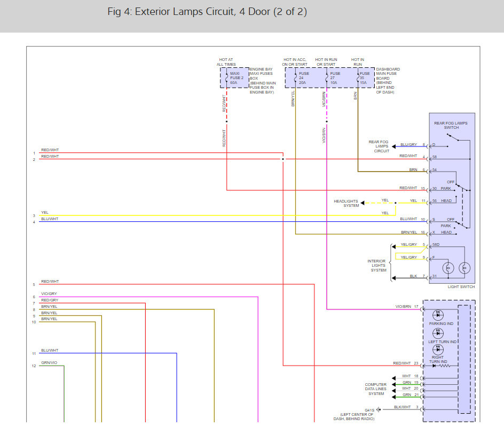The width and height of the screenshot is (504, 434).
Task: Click the right bulb symbol in light switch
Action: pyautogui.click(x=464, y=268)
